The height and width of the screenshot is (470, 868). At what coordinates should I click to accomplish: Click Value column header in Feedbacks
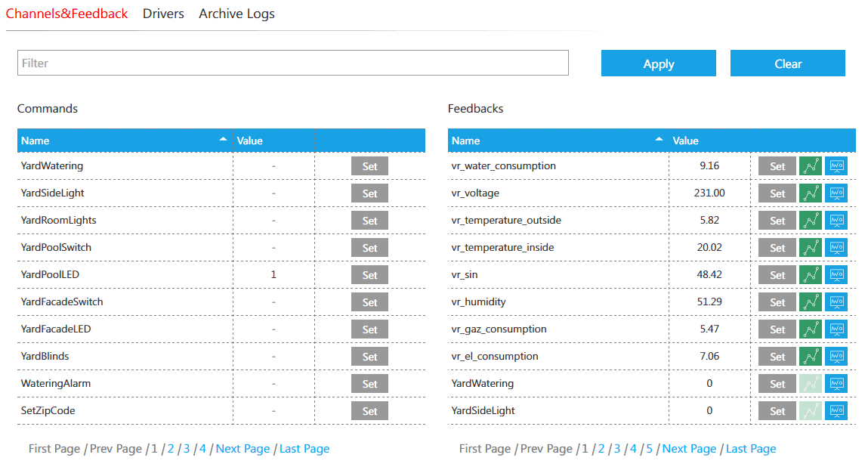(x=685, y=141)
